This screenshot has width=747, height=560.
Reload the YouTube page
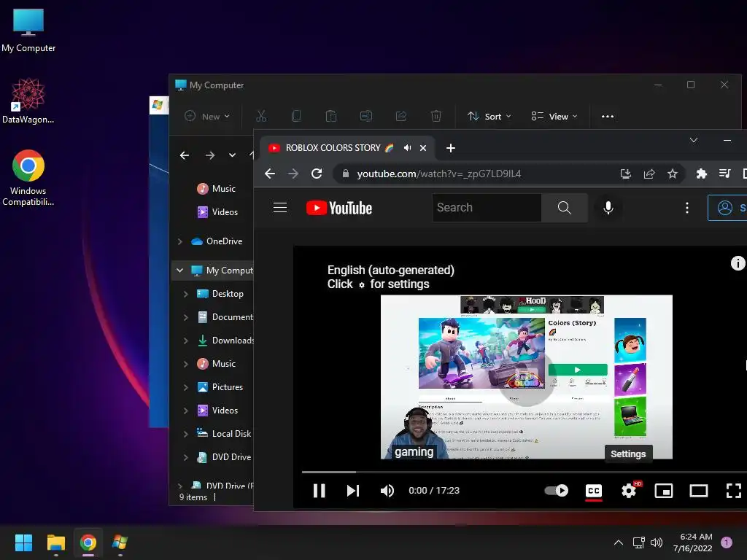[317, 174]
